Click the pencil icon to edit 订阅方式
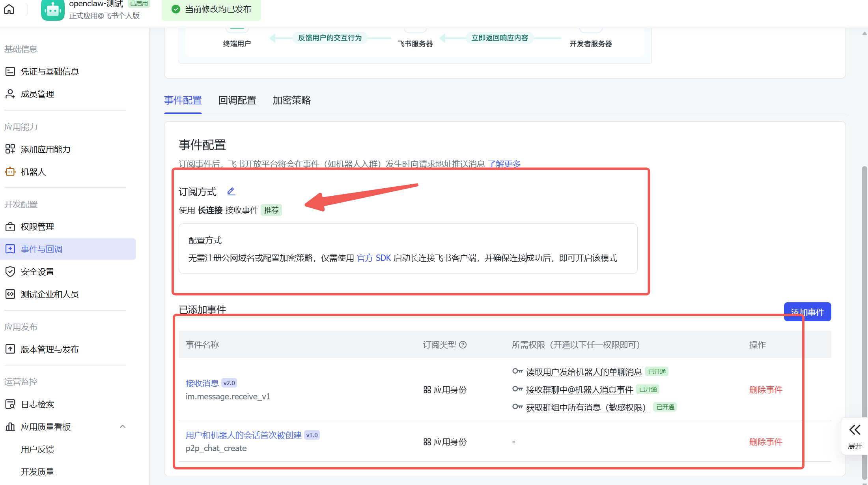Viewport: 868px width, 485px height. pos(231,191)
